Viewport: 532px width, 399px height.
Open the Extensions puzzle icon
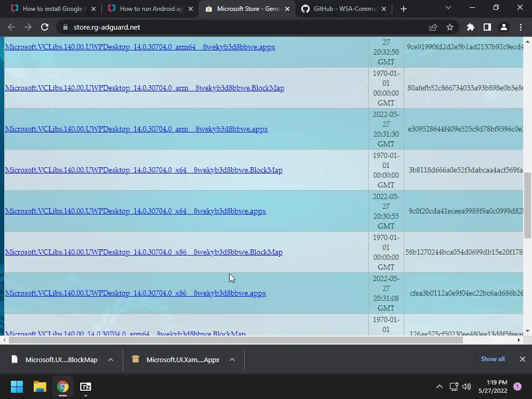(x=470, y=27)
